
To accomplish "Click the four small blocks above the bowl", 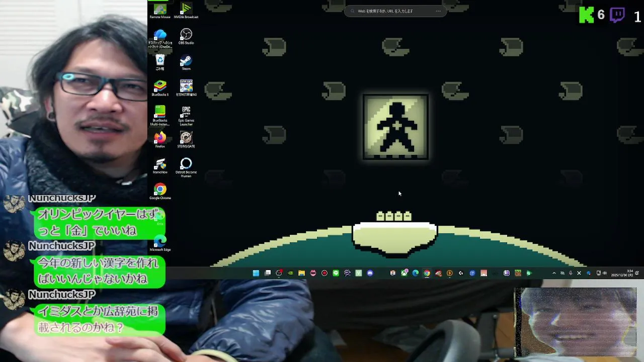I will pyautogui.click(x=394, y=216).
